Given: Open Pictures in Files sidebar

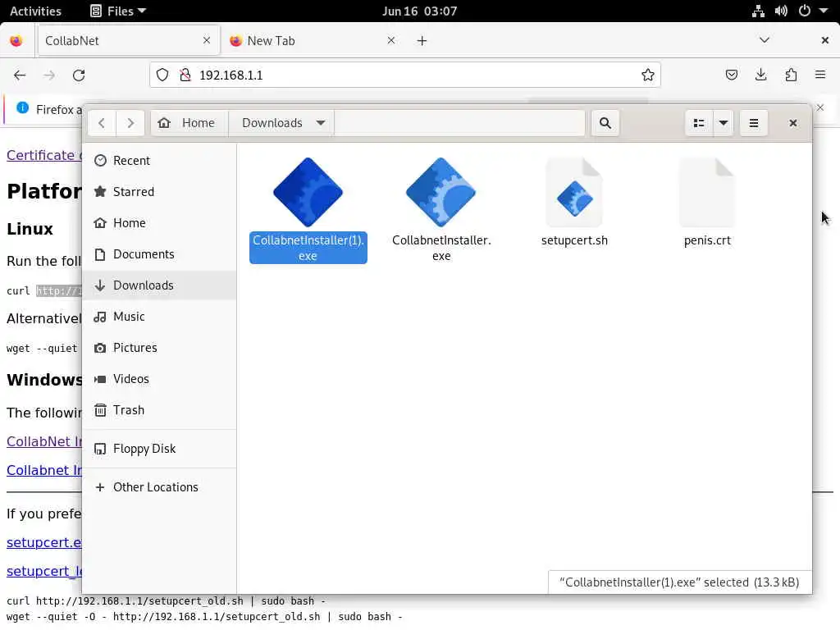Looking at the screenshot, I should [x=159, y=348].
